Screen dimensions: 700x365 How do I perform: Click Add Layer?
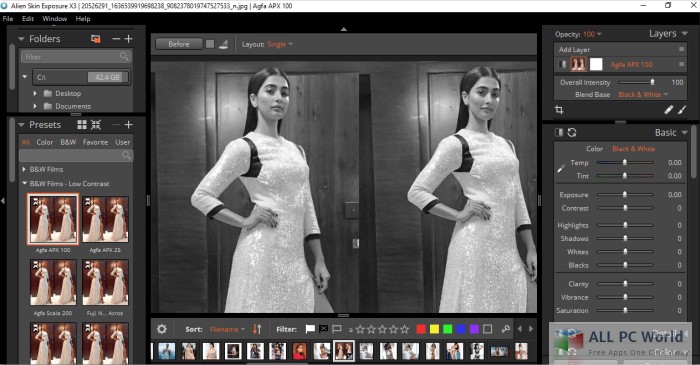point(574,50)
